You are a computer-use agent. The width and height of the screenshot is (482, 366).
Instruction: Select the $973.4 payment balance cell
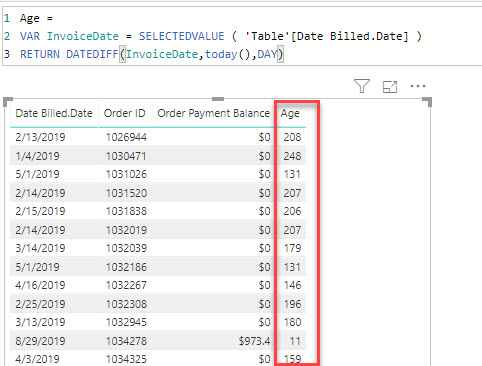point(254,341)
